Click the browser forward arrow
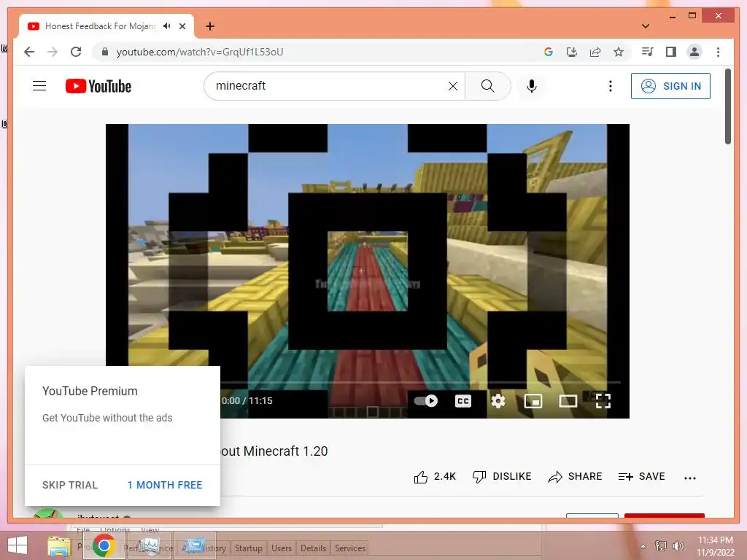Screen dimensions: 747x560 click(53, 52)
